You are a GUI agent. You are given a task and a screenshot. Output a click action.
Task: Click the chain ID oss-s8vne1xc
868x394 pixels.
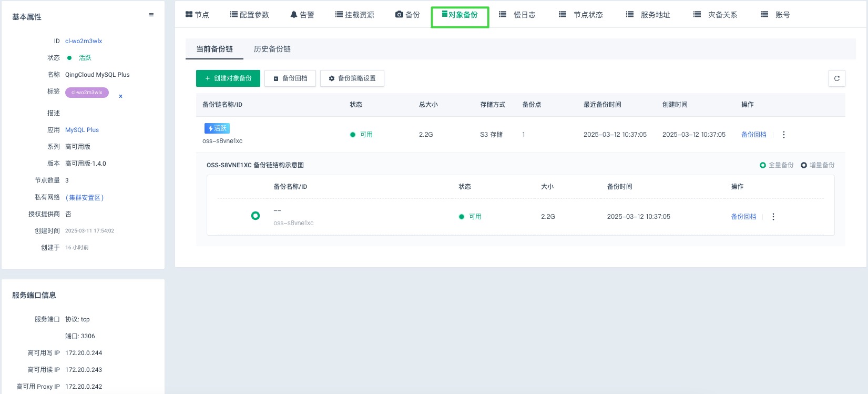pyautogui.click(x=222, y=141)
